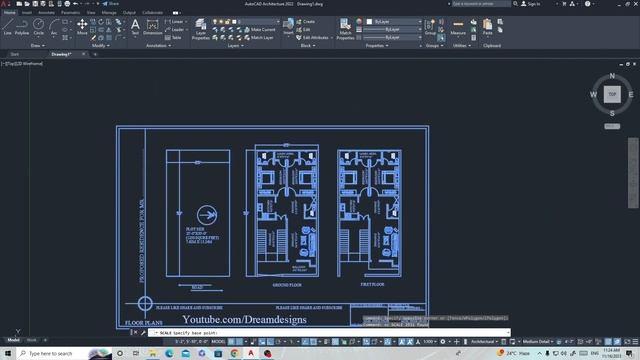Click the Table annotation tool
This screenshot has height=360, width=640.
[173, 38]
